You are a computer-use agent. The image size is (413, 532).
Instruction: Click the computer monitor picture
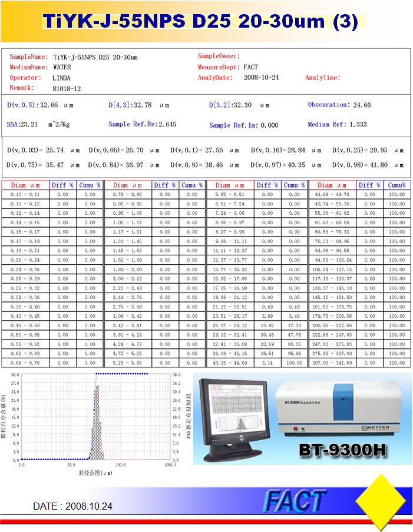(234, 420)
